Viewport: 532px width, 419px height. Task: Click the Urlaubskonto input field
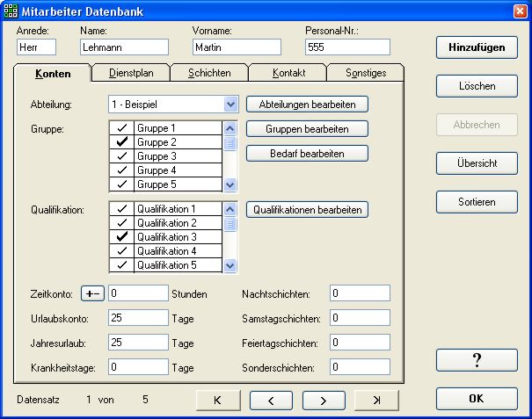137,318
